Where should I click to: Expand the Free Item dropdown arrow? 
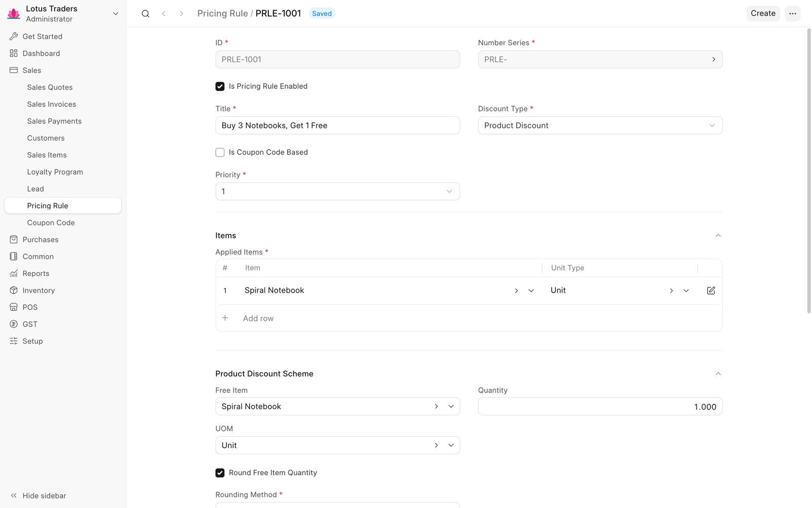click(451, 406)
